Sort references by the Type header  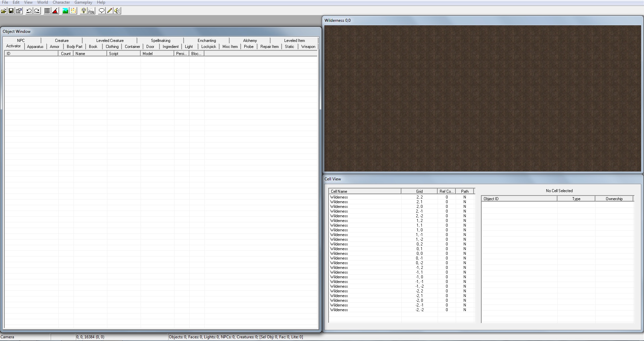[x=576, y=199]
